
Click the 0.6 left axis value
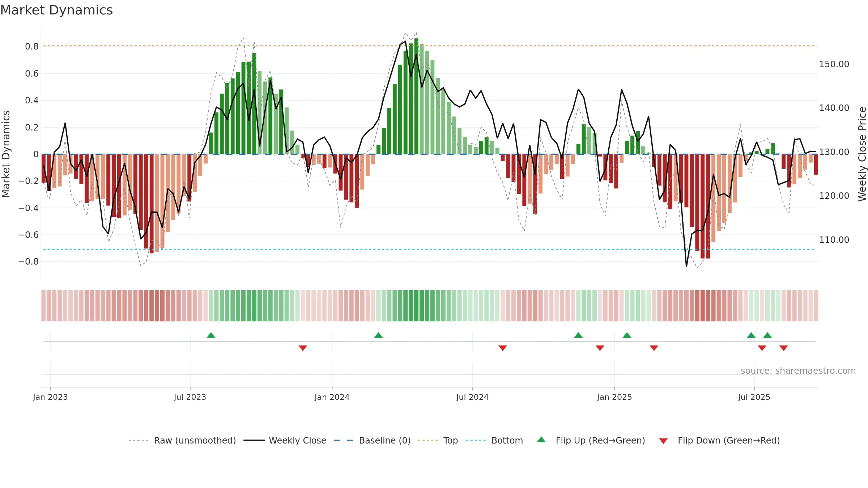tap(32, 74)
